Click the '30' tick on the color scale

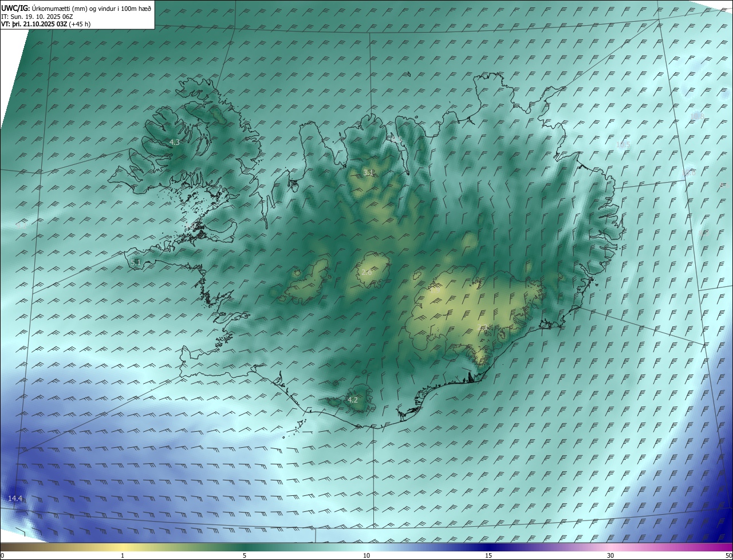coord(610,555)
